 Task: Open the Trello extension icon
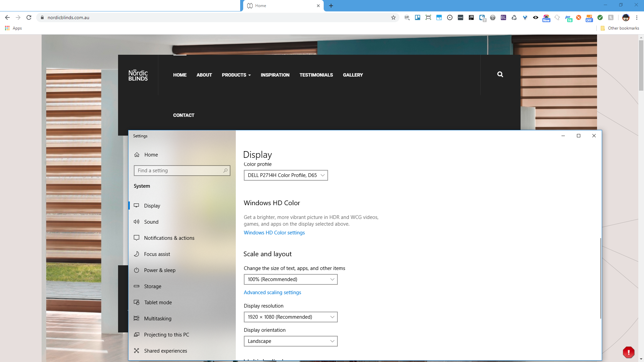(x=418, y=17)
